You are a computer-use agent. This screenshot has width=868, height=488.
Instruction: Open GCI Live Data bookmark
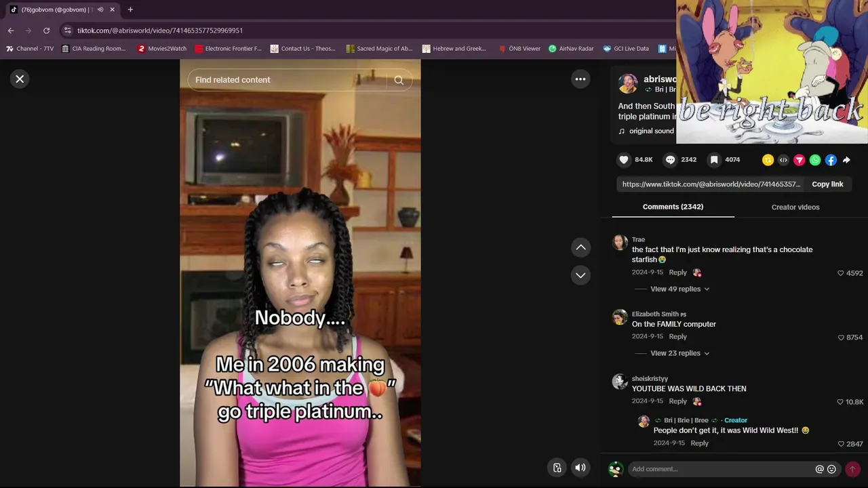[x=626, y=49]
